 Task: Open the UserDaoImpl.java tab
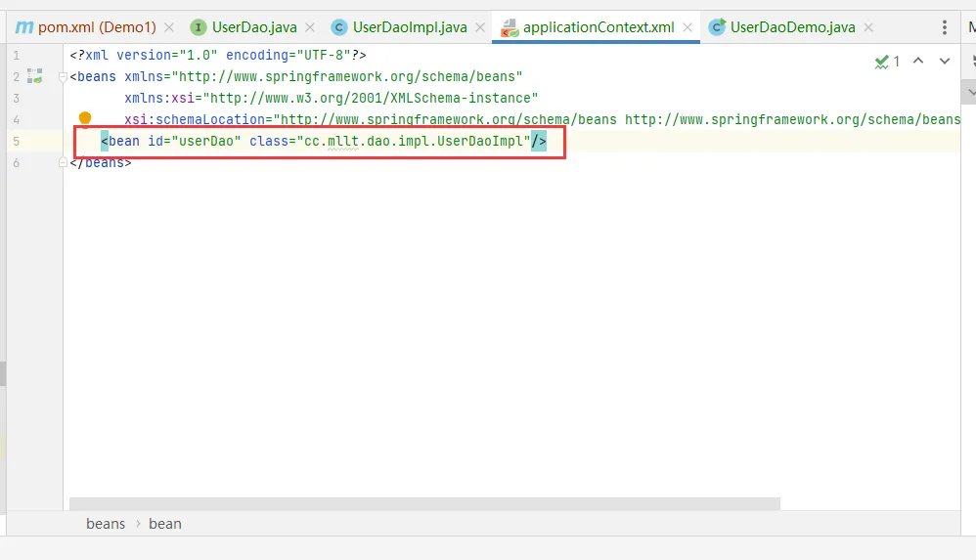pos(409,27)
